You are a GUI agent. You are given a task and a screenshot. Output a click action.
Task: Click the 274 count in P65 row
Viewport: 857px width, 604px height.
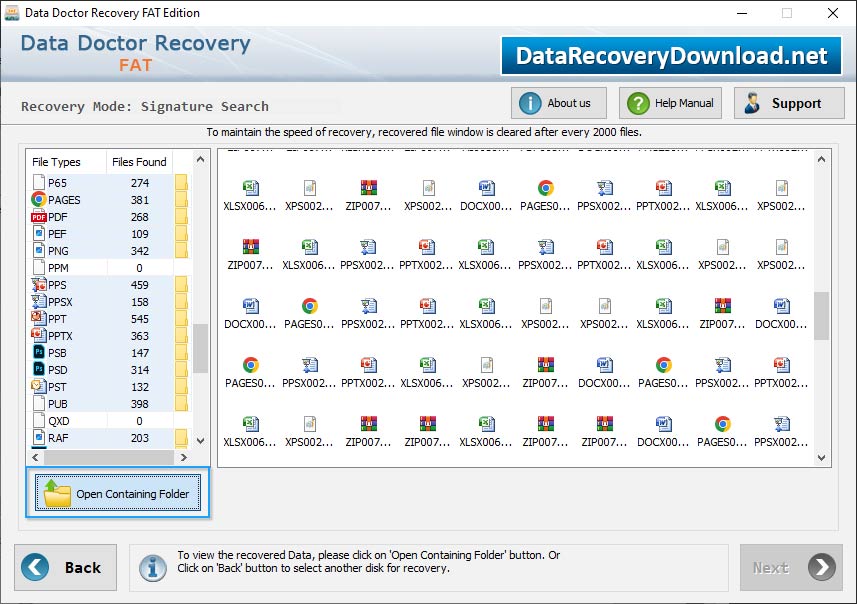139,183
